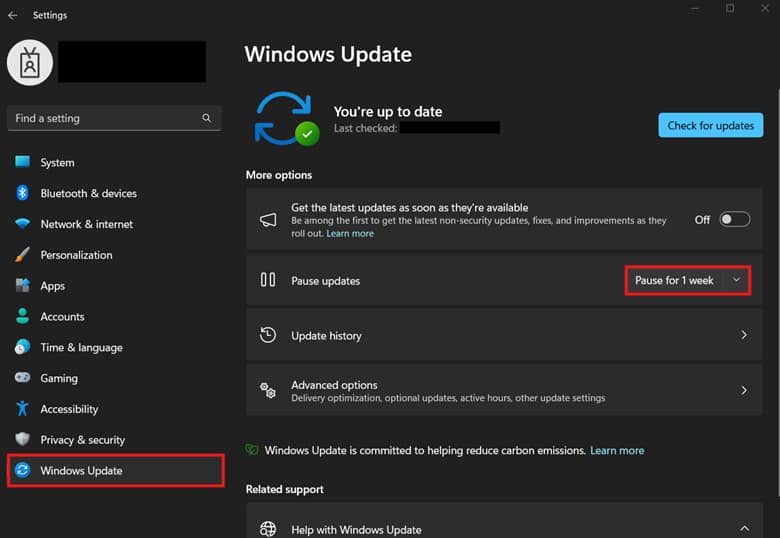Click the Privacy shield icon

click(x=22, y=439)
